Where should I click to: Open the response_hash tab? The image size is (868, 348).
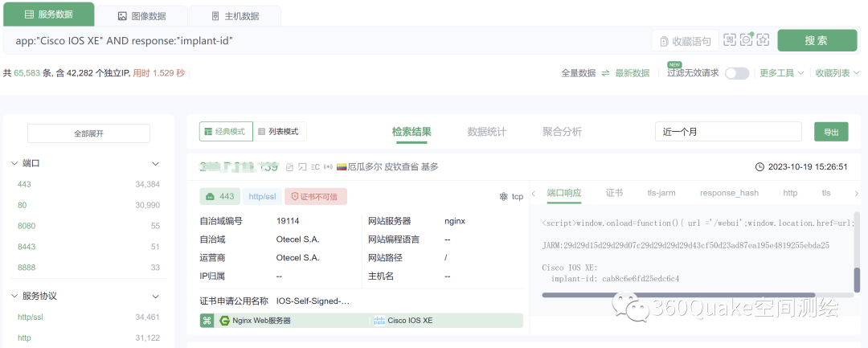(x=729, y=193)
